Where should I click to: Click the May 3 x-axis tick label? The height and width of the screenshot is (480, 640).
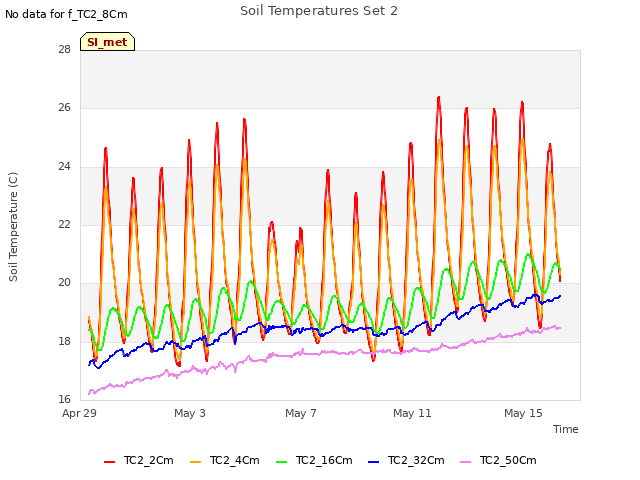190,413
